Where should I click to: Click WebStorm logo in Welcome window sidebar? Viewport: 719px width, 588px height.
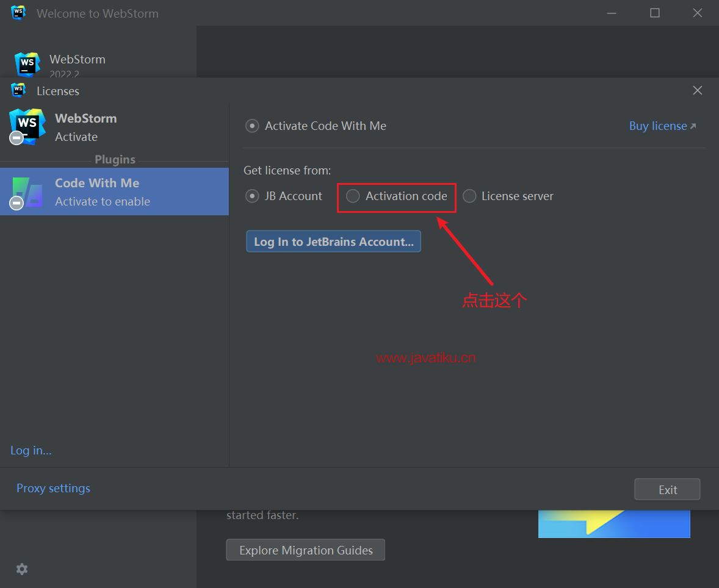pyautogui.click(x=27, y=64)
